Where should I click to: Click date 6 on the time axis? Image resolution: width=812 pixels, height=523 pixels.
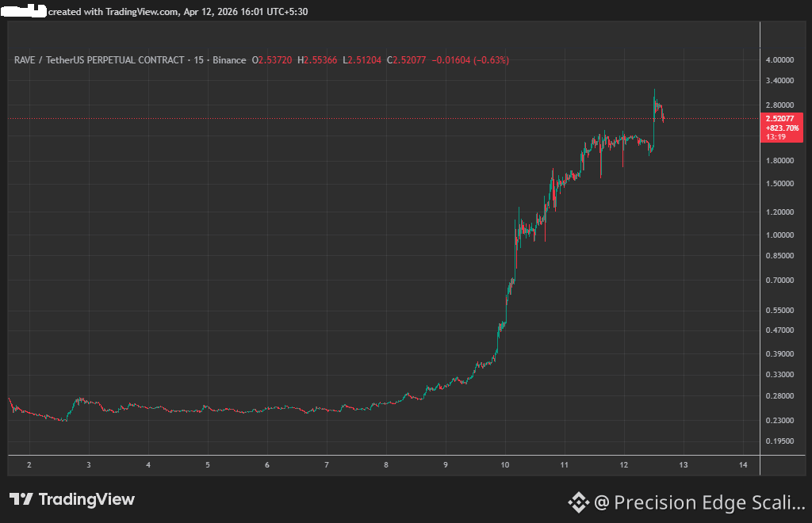coord(267,465)
